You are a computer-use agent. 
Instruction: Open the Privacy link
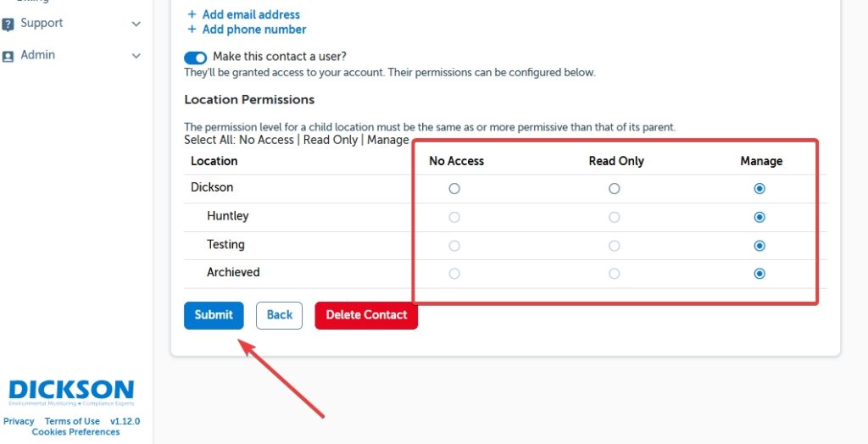click(x=19, y=421)
